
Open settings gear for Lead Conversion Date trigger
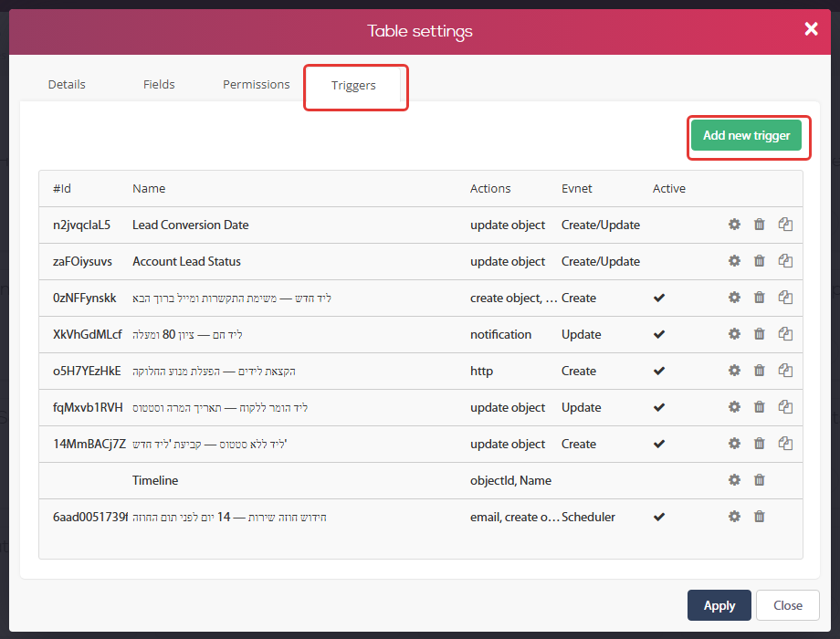pos(734,225)
